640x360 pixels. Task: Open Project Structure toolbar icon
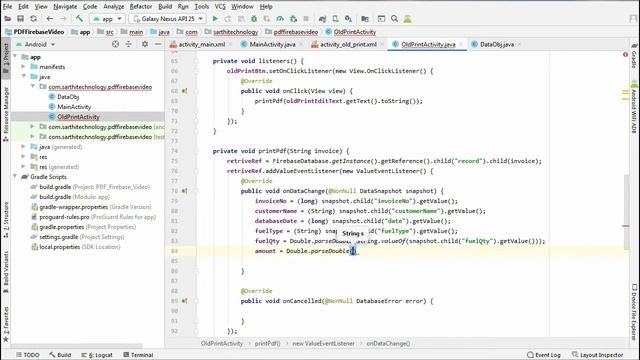pos(365,19)
